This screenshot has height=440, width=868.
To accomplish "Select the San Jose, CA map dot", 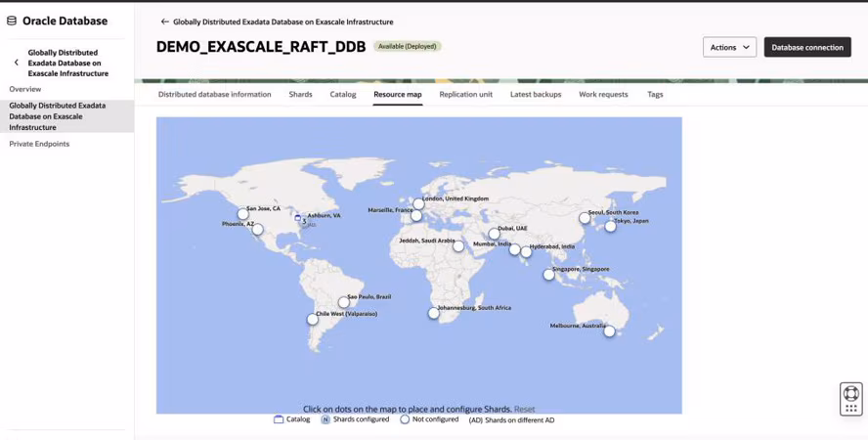I will coord(243,214).
